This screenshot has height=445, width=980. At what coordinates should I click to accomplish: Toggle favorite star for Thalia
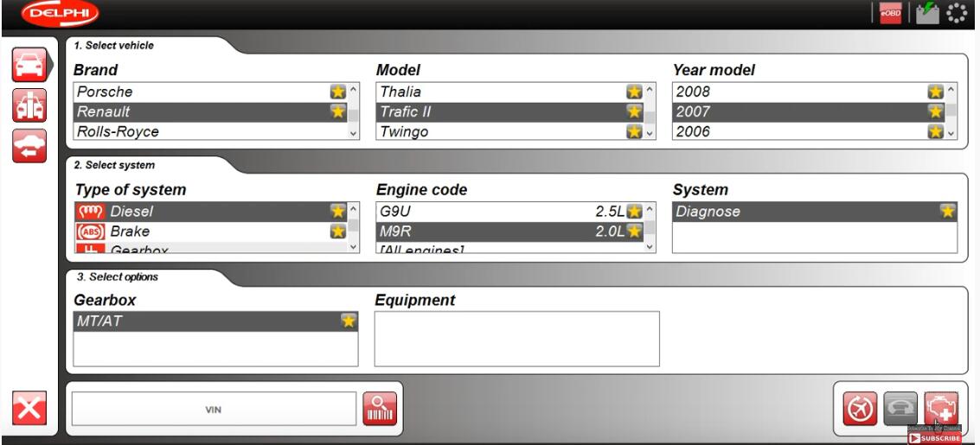pos(634,92)
